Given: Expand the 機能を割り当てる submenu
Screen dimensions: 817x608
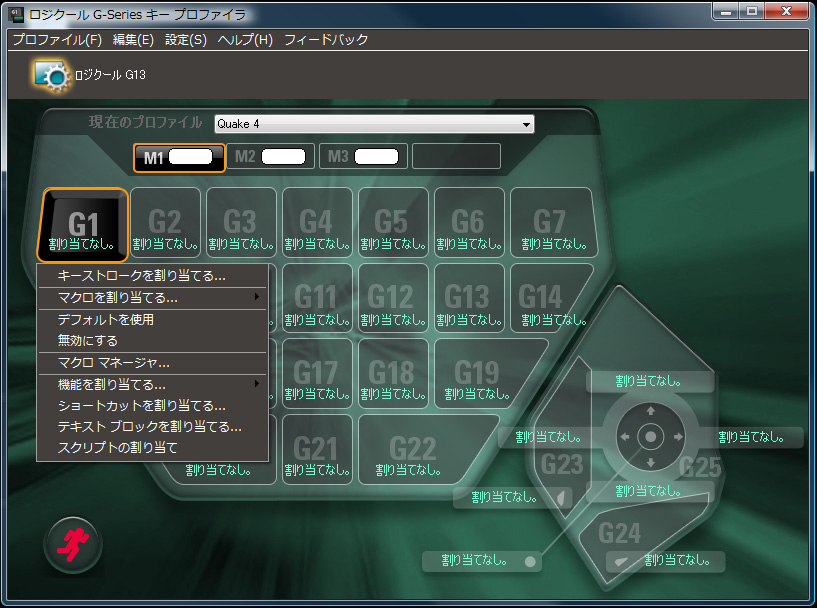Looking at the screenshot, I should coord(152,384).
